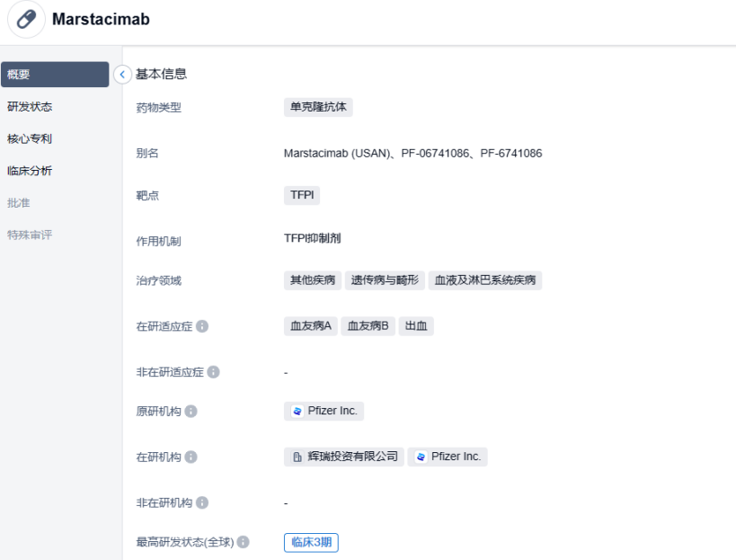Click the 临床3期 status badge
Image resolution: width=736 pixels, height=560 pixels.
[311, 543]
